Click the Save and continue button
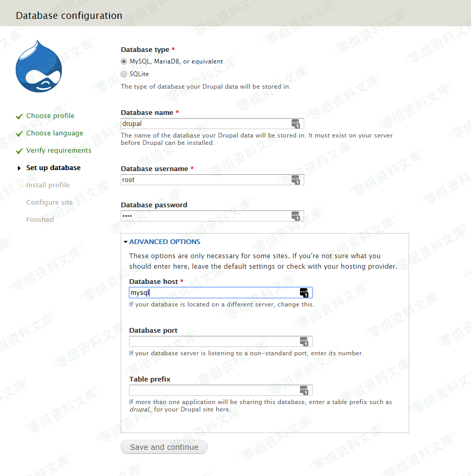The height and width of the screenshot is (476, 471). click(164, 447)
